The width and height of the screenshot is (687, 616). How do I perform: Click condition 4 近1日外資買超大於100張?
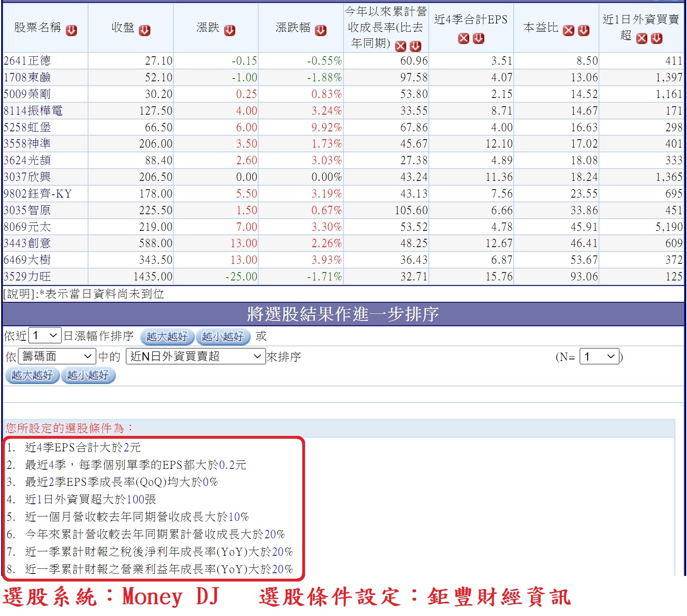click(90, 499)
